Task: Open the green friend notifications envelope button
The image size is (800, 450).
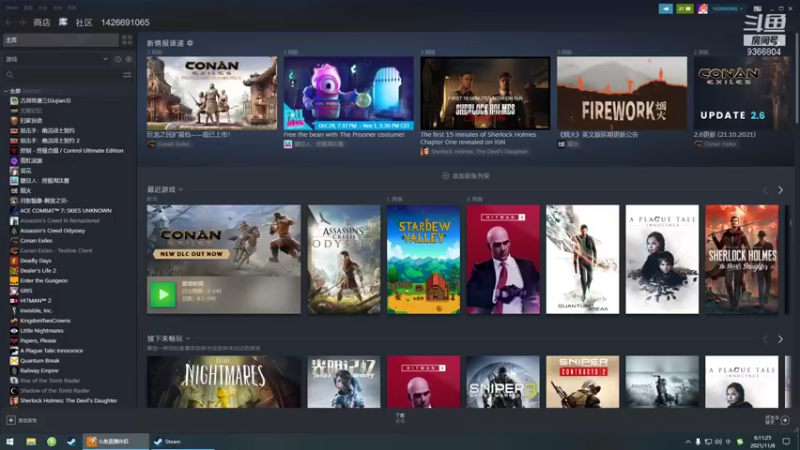Action: click(x=684, y=9)
